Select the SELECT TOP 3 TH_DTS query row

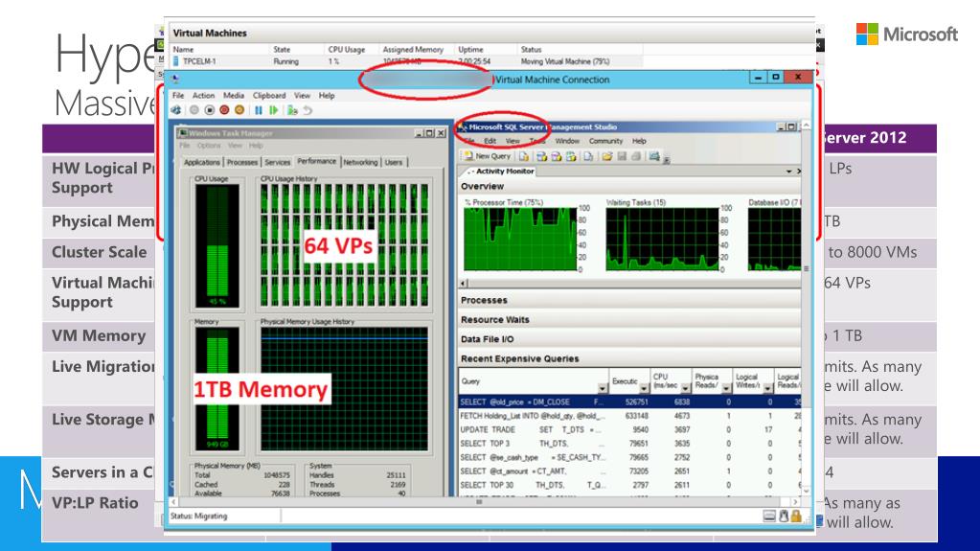click(630, 444)
